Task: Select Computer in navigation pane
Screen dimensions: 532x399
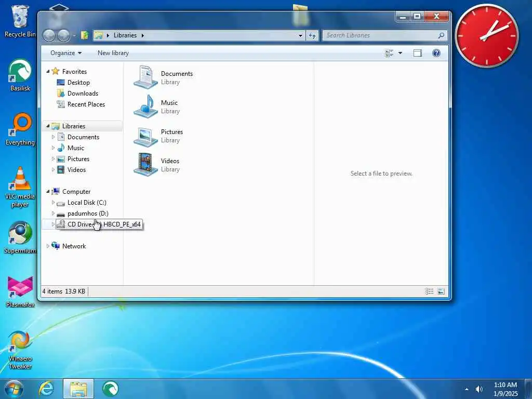Action: tap(76, 192)
